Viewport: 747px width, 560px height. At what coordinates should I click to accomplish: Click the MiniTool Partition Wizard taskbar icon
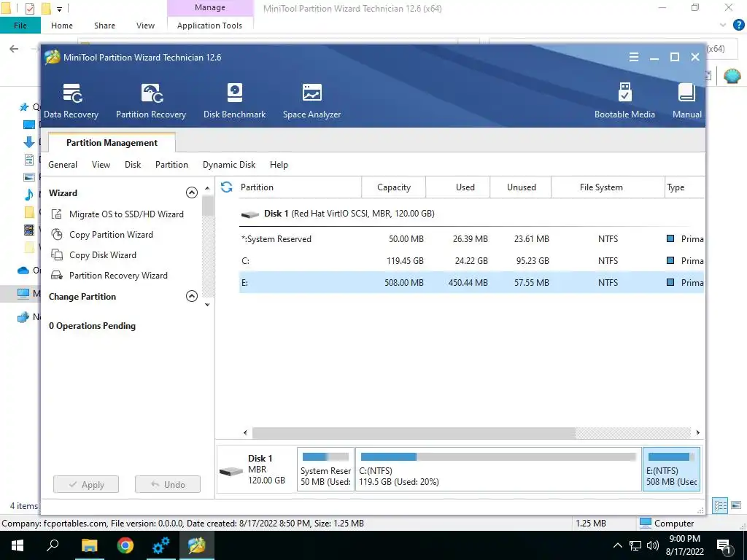[x=197, y=545]
